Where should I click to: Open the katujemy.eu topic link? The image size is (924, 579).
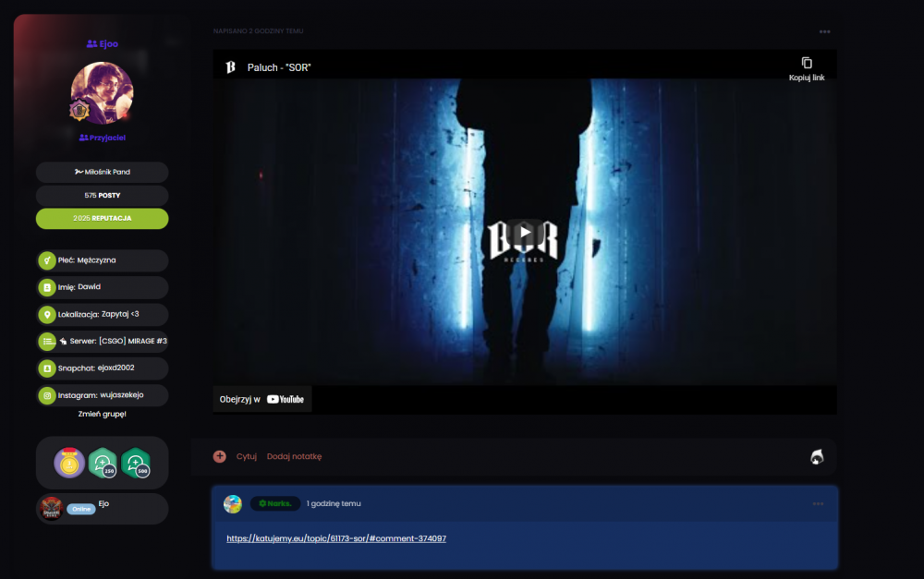pos(336,538)
